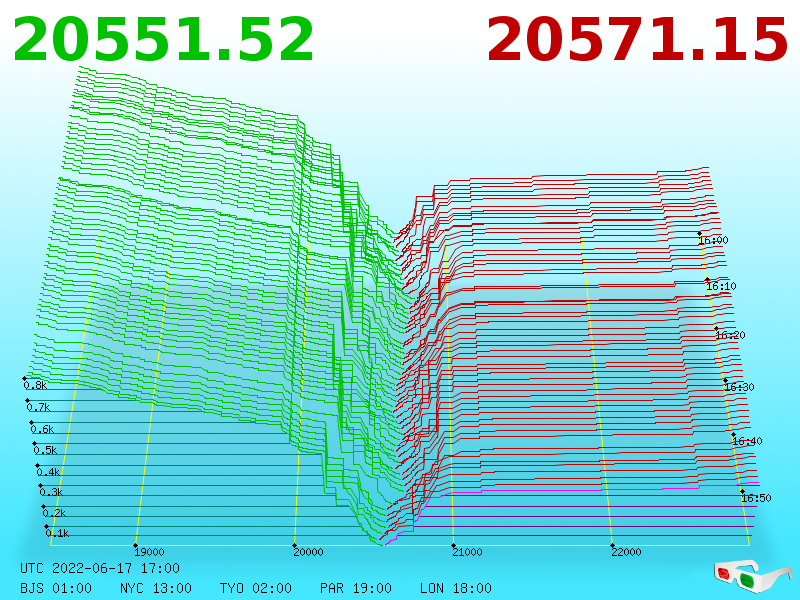Viewport: 800px width, 600px height.
Task: Click the green bid price 20551.52
Action: (x=163, y=40)
